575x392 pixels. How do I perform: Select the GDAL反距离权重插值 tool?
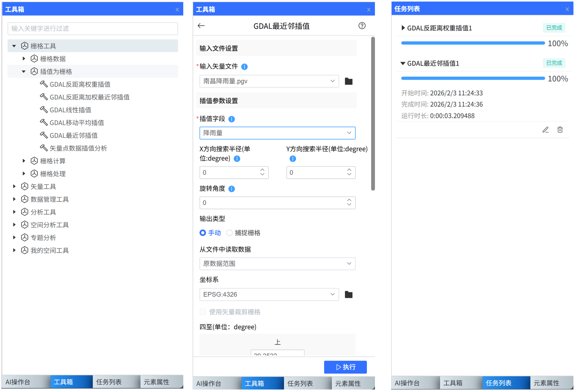click(x=80, y=84)
